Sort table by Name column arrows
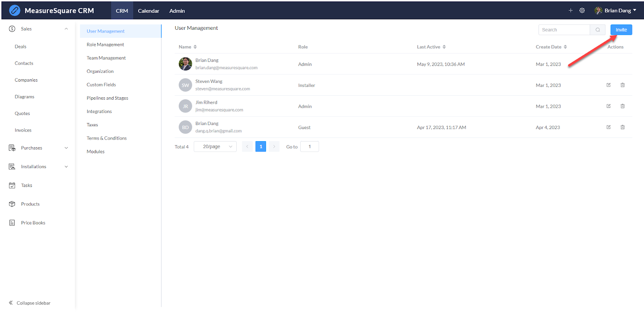Viewport: 644px width, 312px height. (195, 47)
